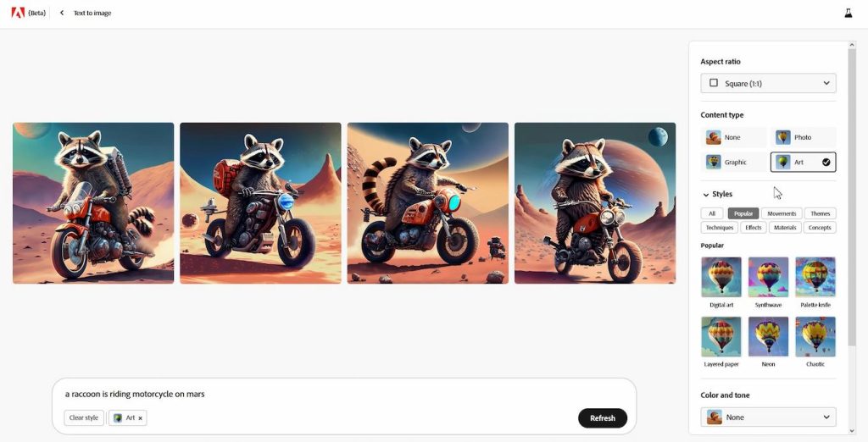The width and height of the screenshot is (868, 442).
Task: Select the Digital art style thumbnail
Action: click(x=721, y=277)
